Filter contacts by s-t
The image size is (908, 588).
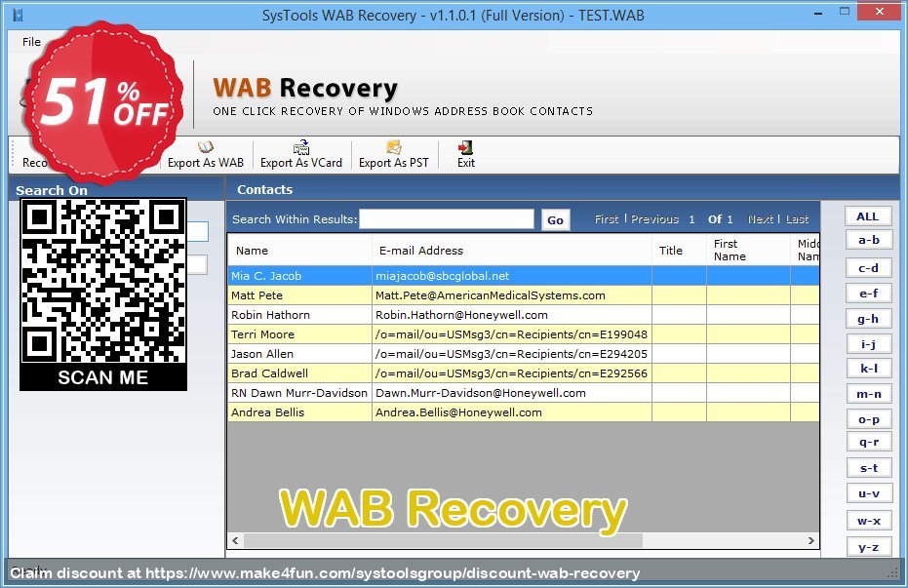[869, 468]
